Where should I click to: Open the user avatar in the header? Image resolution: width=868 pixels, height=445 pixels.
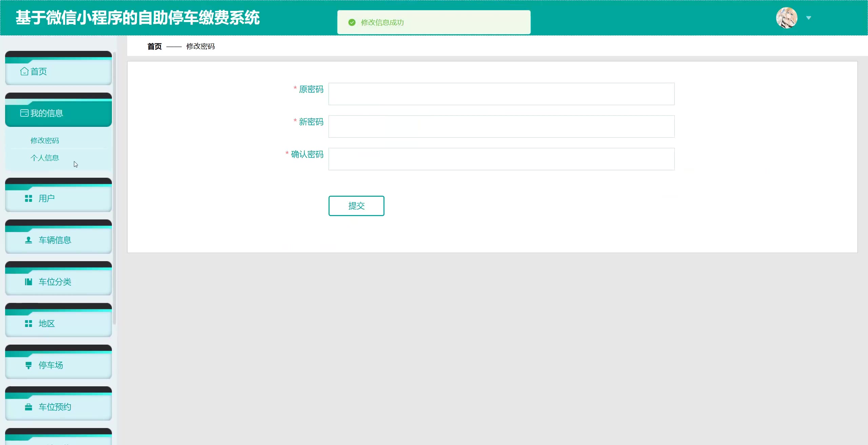coord(786,18)
